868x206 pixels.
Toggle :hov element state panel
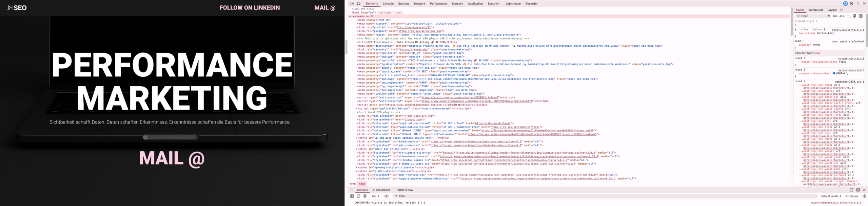click(x=835, y=16)
